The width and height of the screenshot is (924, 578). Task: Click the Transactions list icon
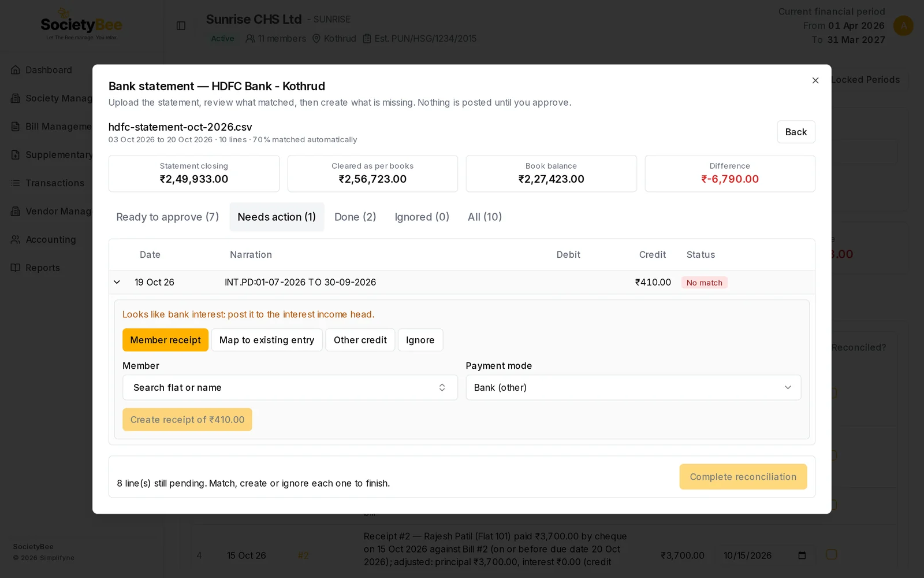[x=16, y=183]
